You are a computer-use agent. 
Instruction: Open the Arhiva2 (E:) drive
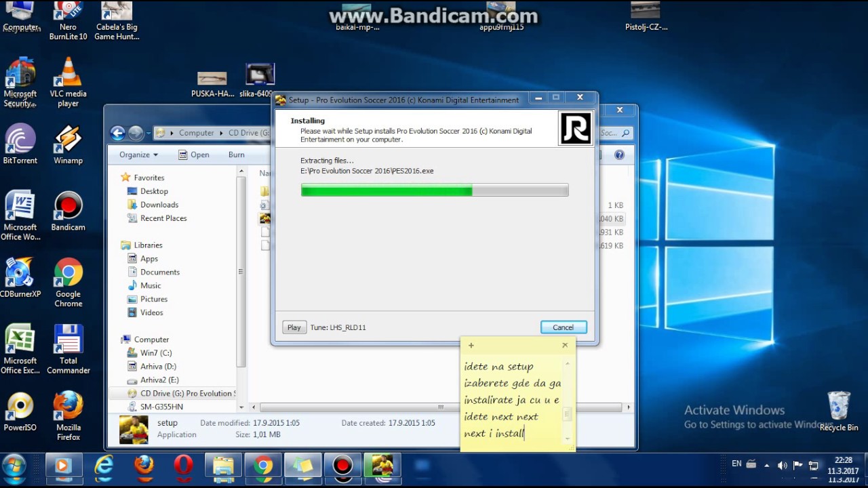[159, 380]
